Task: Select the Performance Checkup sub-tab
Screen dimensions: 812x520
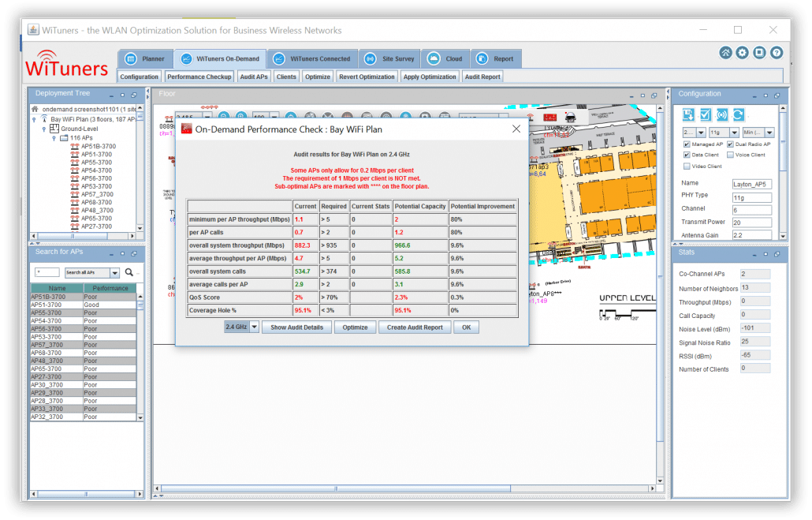Action: point(199,77)
